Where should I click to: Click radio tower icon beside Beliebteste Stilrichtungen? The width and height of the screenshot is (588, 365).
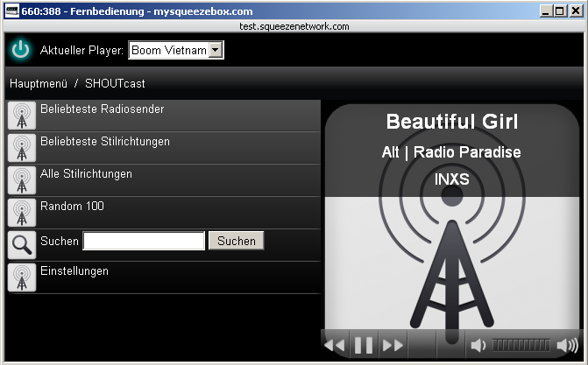pos(22,147)
